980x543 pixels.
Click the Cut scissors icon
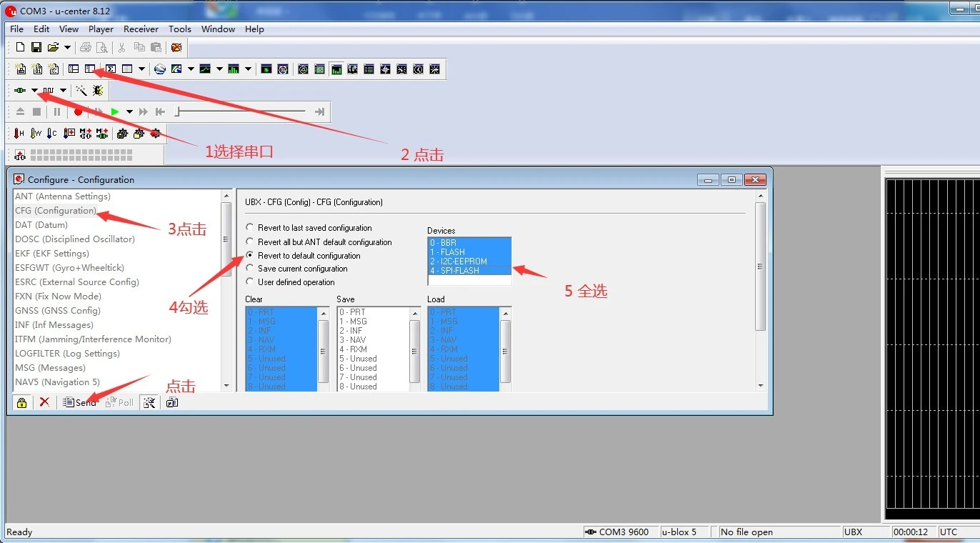pyautogui.click(x=122, y=48)
